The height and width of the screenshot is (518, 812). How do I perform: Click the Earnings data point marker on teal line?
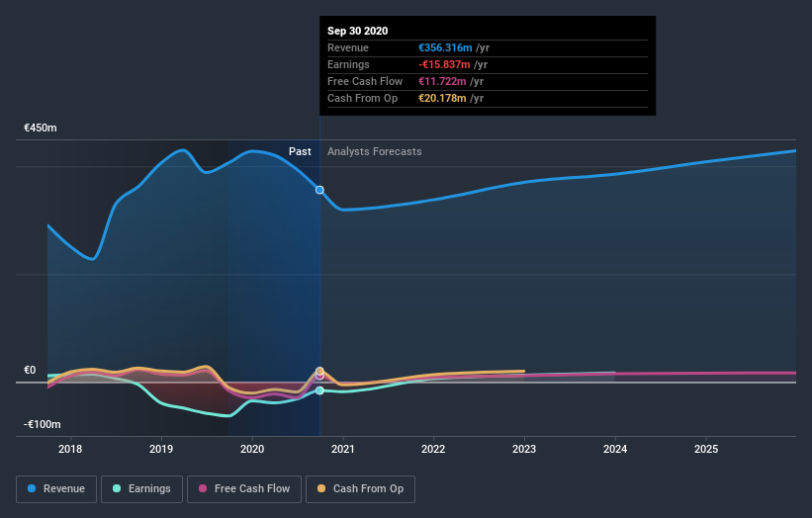(x=319, y=390)
